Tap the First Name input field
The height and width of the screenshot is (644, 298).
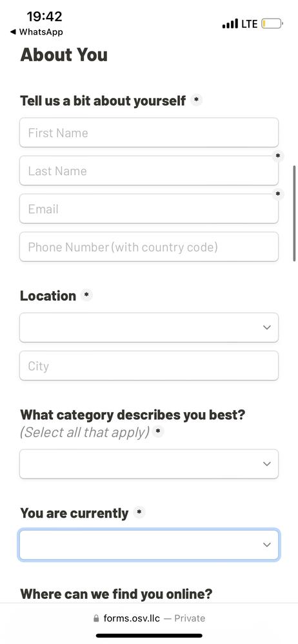pos(148,132)
